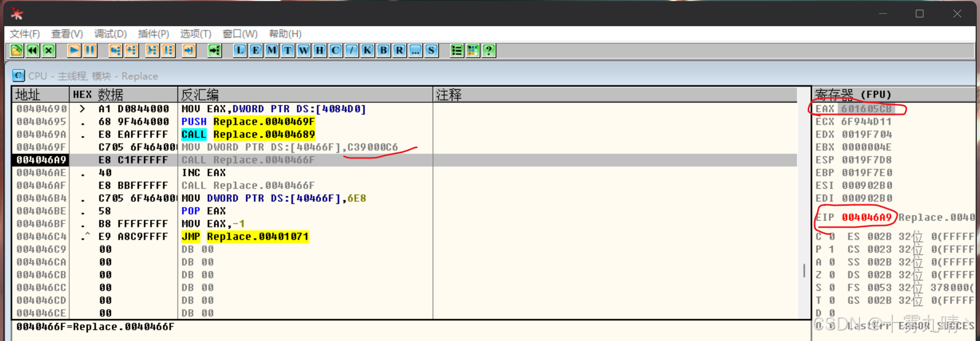Click the CPU window's C title icon
980x341 pixels.
pyautogui.click(x=19, y=76)
